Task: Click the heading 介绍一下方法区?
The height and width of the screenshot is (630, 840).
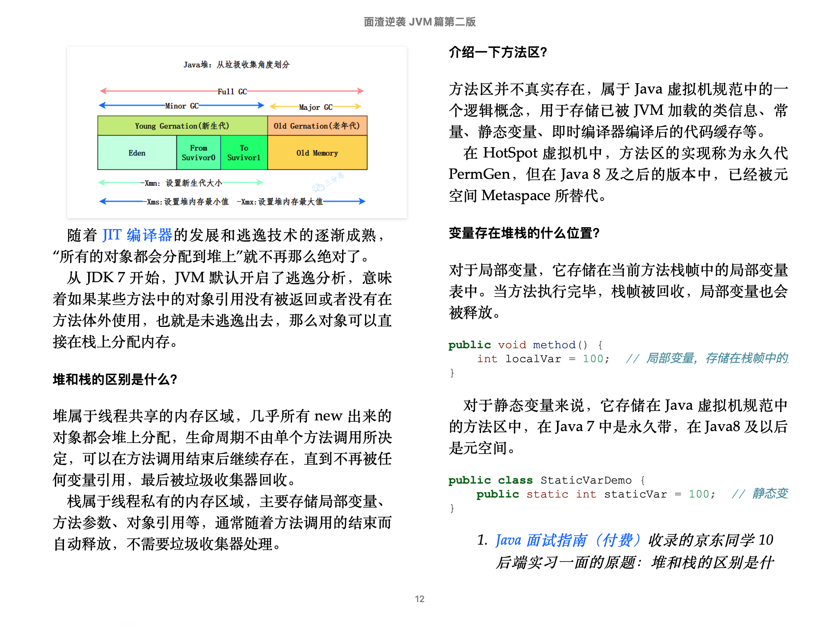Action: [498, 52]
